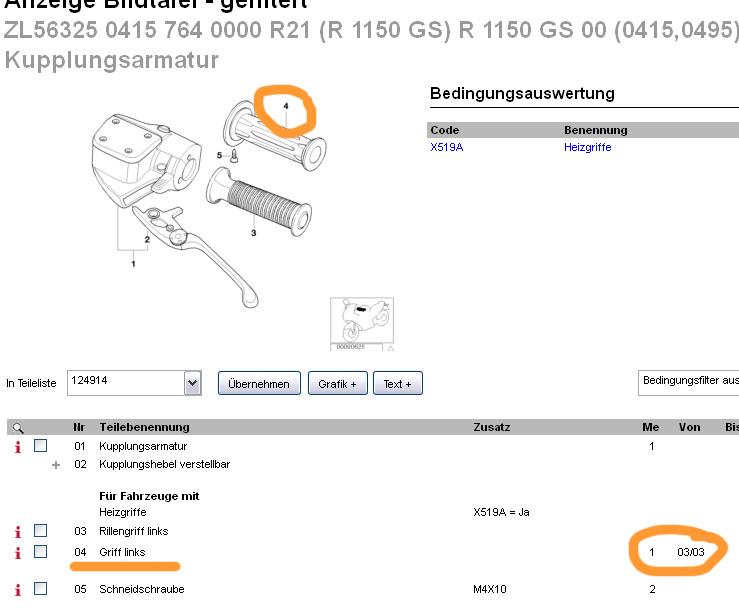Image resolution: width=739 pixels, height=608 pixels.
Task: Tick the checkbox for 01 Kupplungsarmatur
Action: pos(41,445)
